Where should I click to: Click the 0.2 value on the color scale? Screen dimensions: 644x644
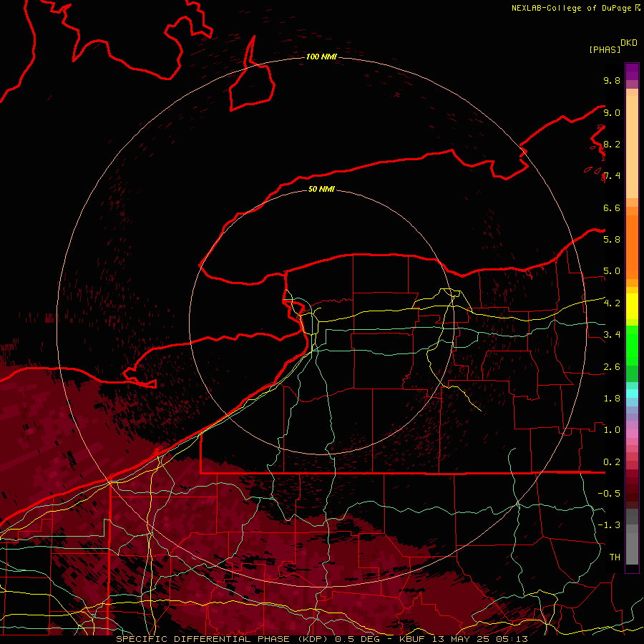pos(612,462)
